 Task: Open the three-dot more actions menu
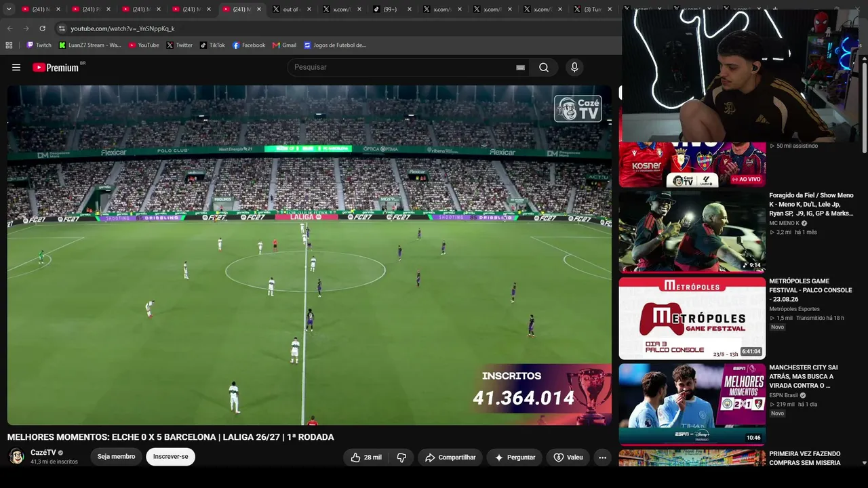[x=602, y=457]
